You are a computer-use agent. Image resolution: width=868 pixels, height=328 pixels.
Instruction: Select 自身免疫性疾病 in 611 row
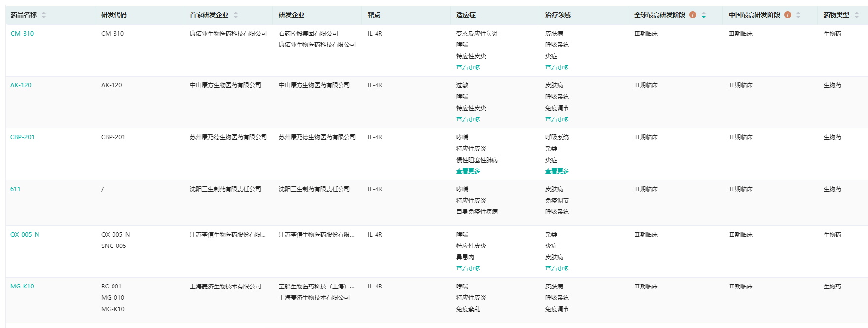tap(477, 212)
